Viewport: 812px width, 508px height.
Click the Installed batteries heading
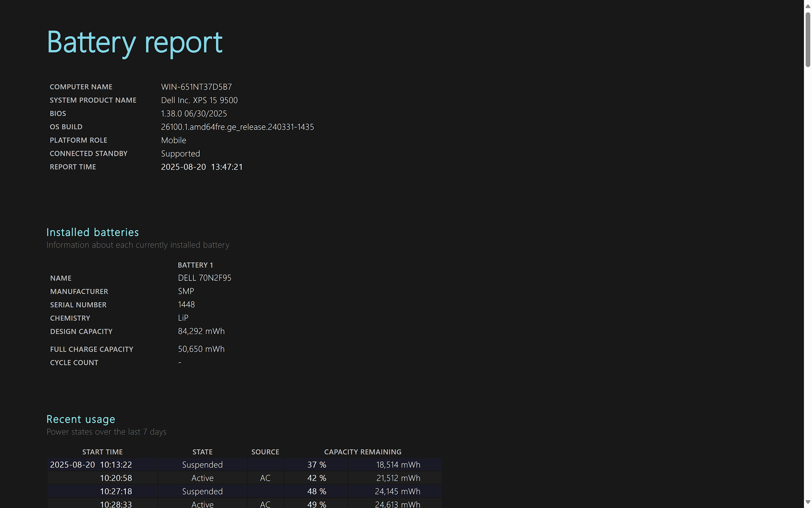93,232
